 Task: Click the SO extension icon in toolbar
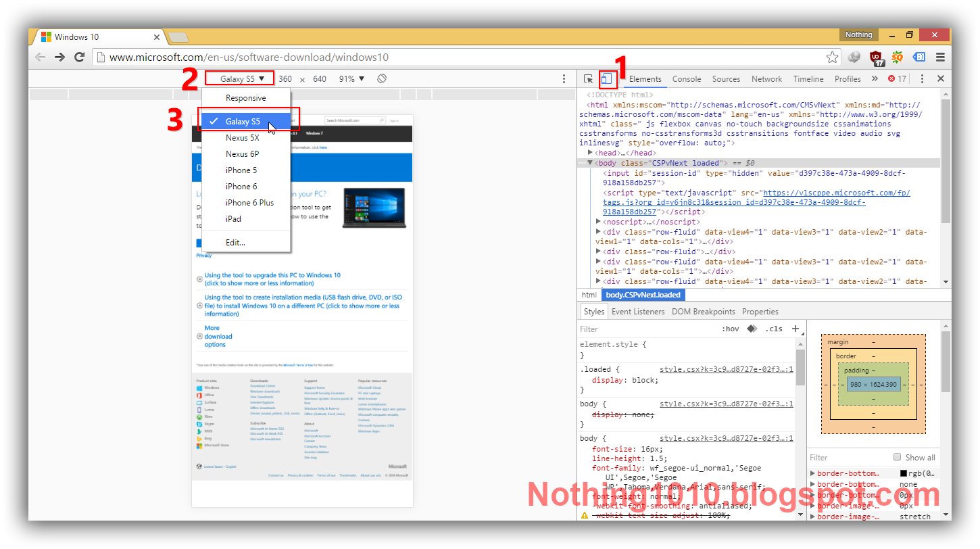pos(898,57)
